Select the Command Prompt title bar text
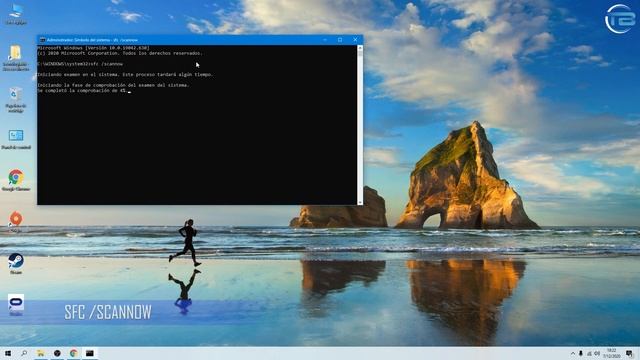The image size is (640, 360). click(x=92, y=40)
